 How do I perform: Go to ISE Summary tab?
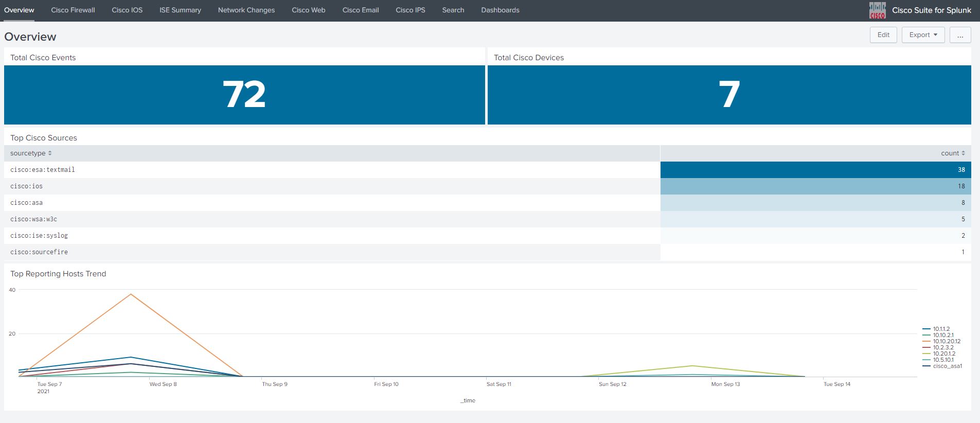(x=180, y=10)
